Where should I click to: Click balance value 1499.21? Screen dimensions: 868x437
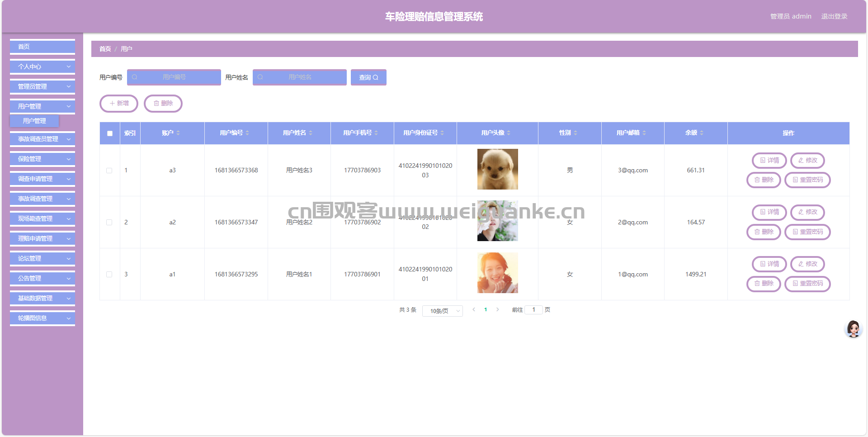coord(696,275)
